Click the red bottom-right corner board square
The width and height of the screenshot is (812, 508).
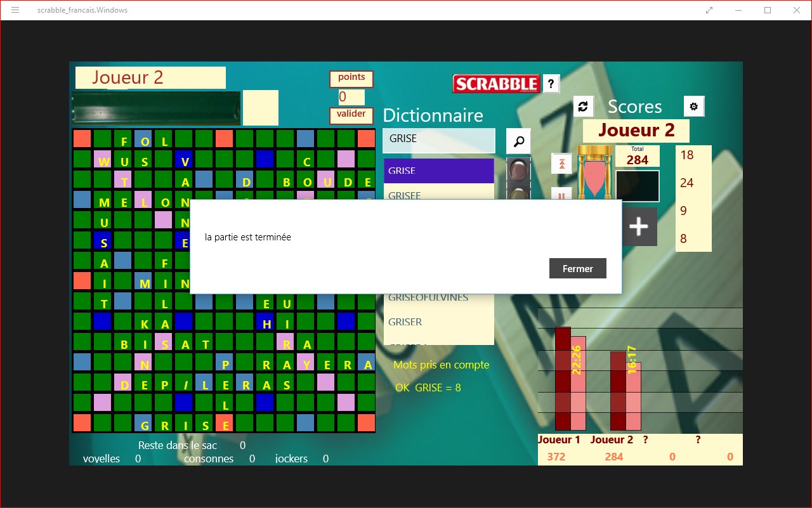pyautogui.click(x=366, y=423)
